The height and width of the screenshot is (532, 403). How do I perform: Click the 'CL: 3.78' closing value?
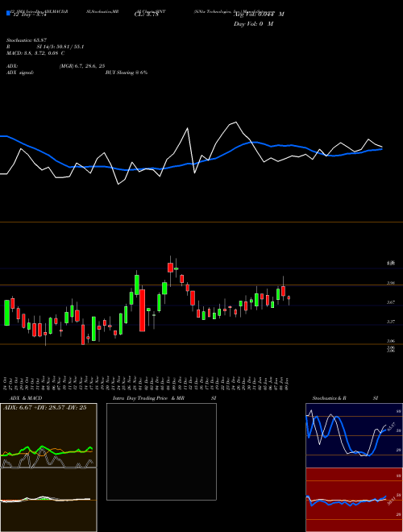(147, 15)
